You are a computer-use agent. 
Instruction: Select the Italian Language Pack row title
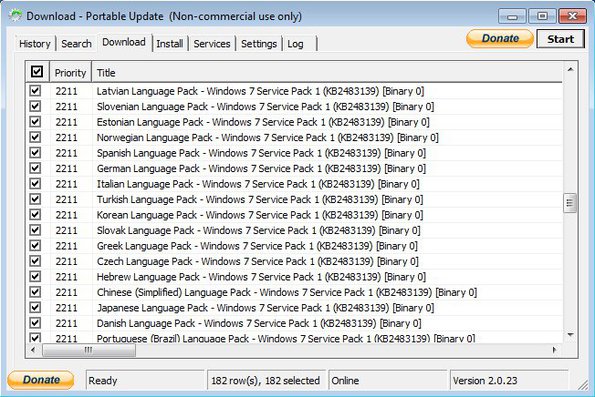pos(258,184)
